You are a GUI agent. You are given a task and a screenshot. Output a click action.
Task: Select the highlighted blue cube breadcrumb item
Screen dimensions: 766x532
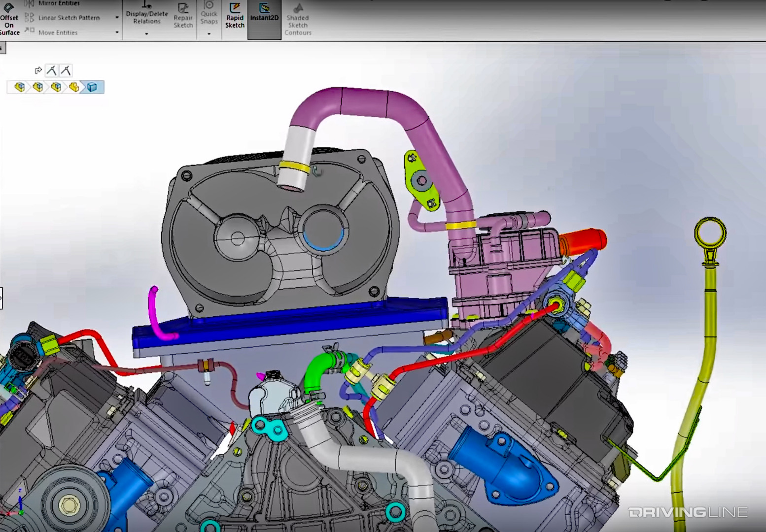[x=93, y=87]
